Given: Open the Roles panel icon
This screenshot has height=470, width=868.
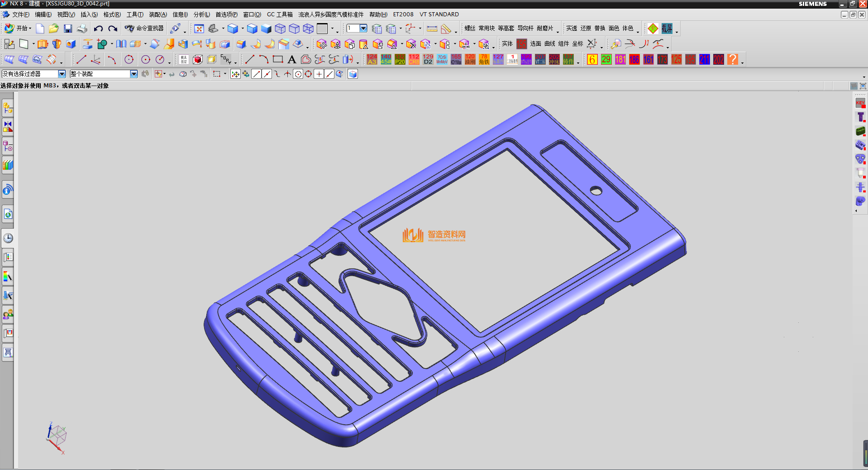Looking at the screenshot, I should [x=8, y=314].
